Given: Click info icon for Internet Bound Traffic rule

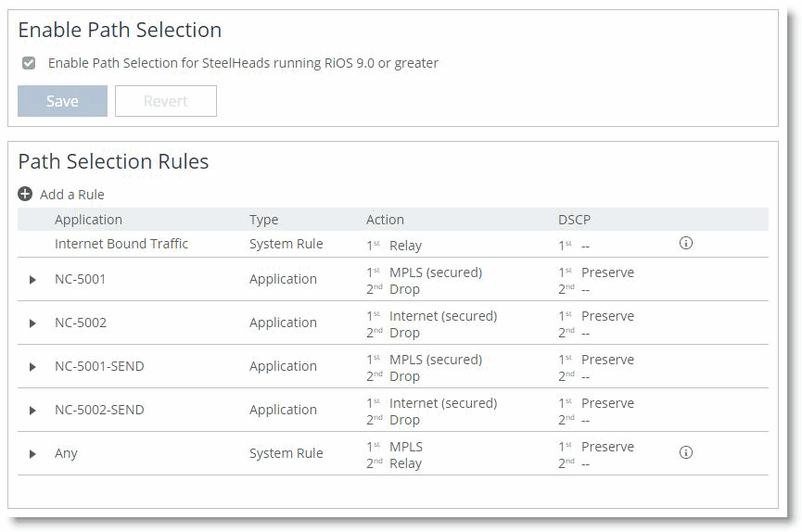Looking at the screenshot, I should coord(686,244).
